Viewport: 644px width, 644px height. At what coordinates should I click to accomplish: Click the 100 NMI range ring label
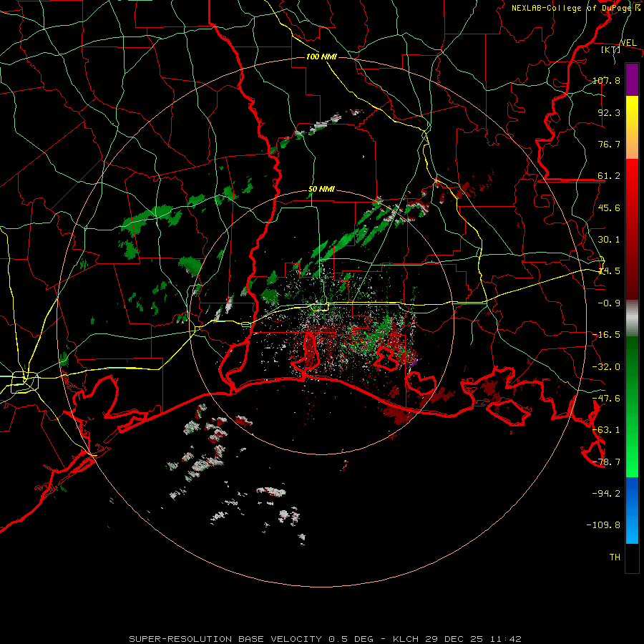(x=321, y=57)
